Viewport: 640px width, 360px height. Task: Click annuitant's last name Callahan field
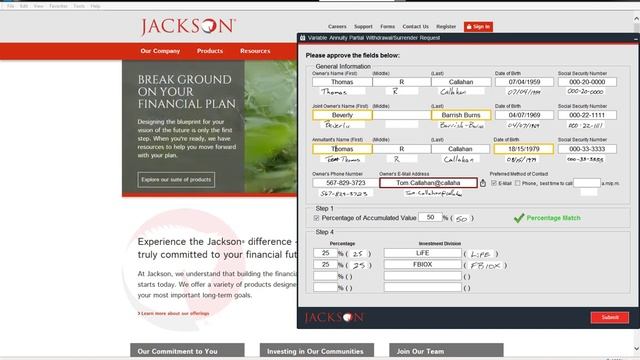click(460, 149)
